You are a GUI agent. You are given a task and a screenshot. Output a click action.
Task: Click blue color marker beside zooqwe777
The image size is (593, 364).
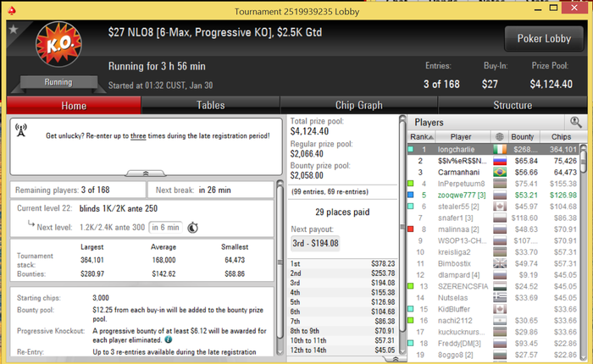click(410, 195)
